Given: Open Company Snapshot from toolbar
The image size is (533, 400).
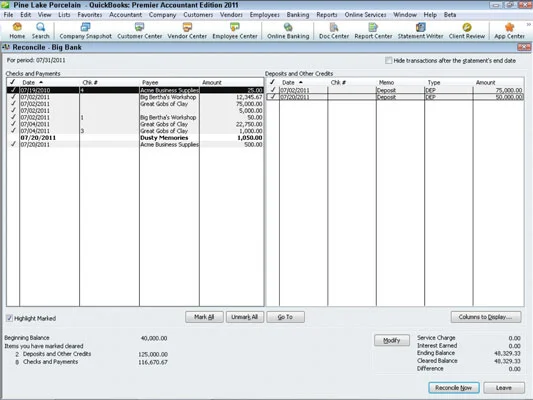Looking at the screenshot, I should pyautogui.click(x=85, y=31).
